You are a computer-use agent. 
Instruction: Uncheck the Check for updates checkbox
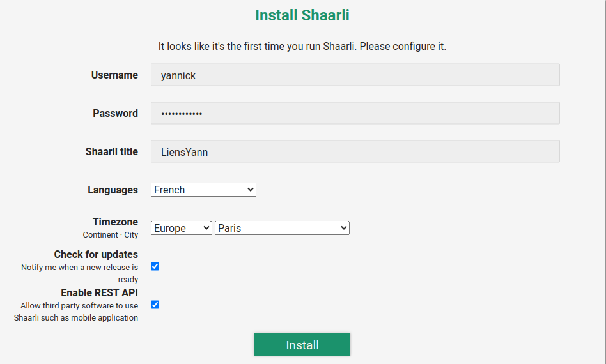(155, 266)
